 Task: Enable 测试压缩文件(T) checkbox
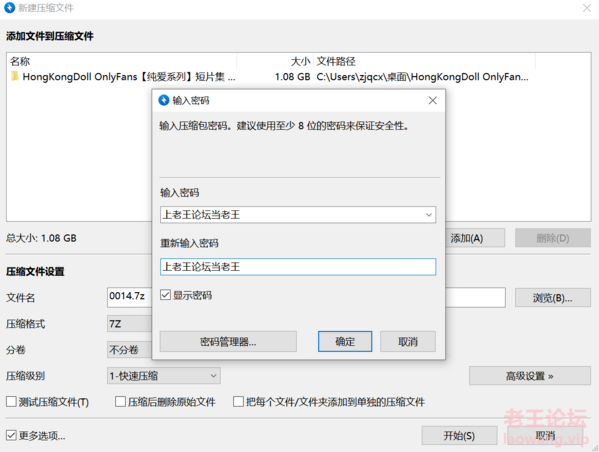coord(11,402)
